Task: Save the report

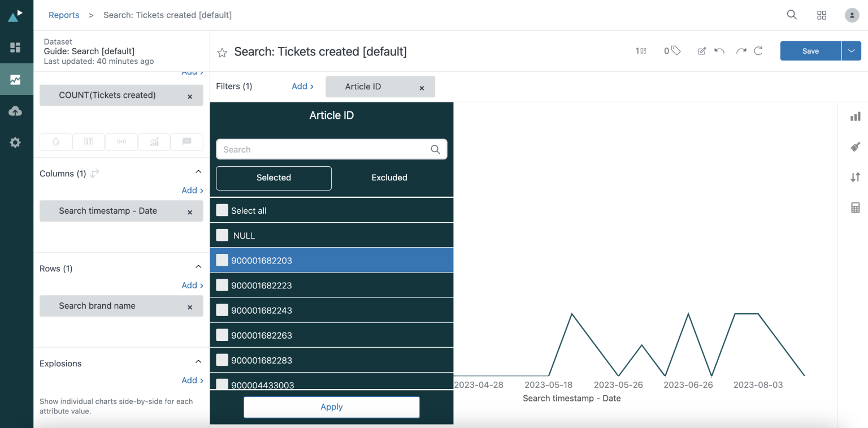Action: 810,51
